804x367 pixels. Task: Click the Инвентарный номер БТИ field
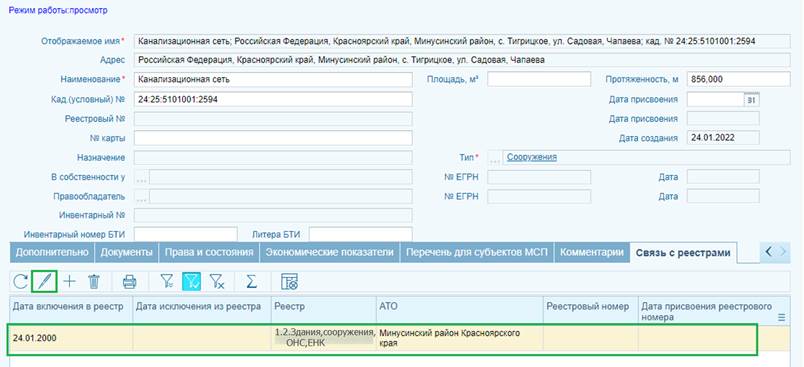pos(186,234)
